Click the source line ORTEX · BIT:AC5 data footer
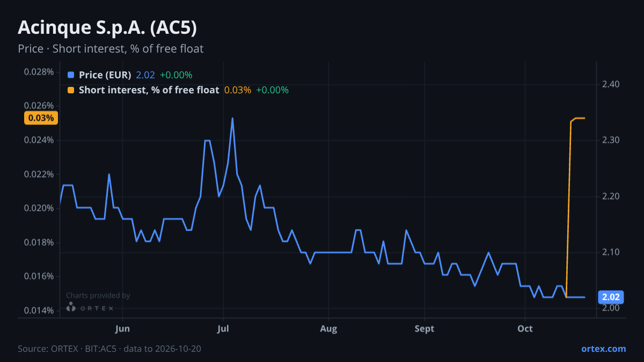 (109, 349)
